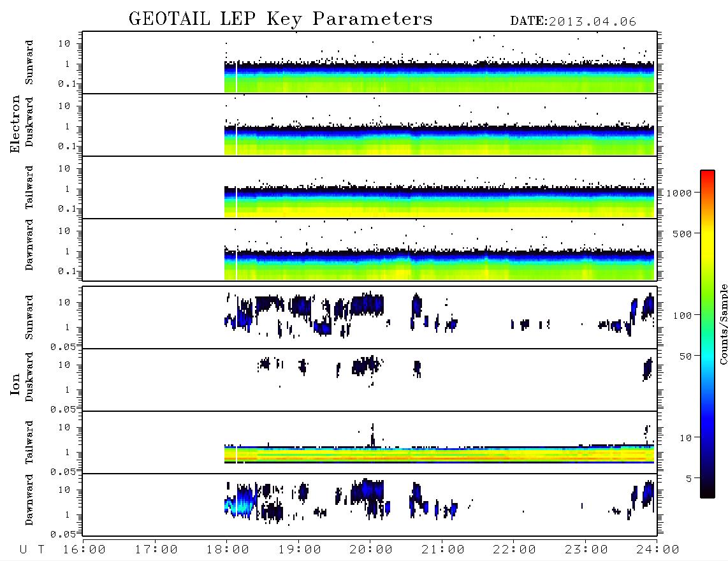
Task: Click the "Counts/Sample" colorbar label
Action: (x=723, y=324)
